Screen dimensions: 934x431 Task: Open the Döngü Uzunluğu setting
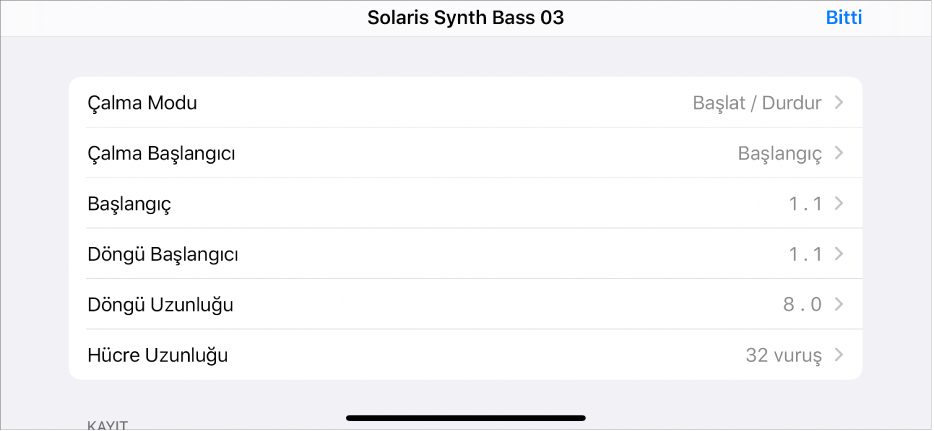coord(160,304)
